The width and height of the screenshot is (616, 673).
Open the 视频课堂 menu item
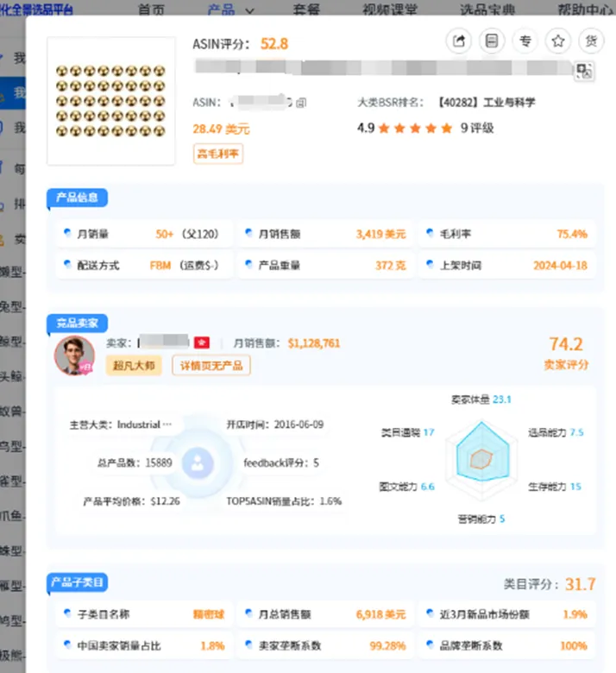(x=390, y=9)
